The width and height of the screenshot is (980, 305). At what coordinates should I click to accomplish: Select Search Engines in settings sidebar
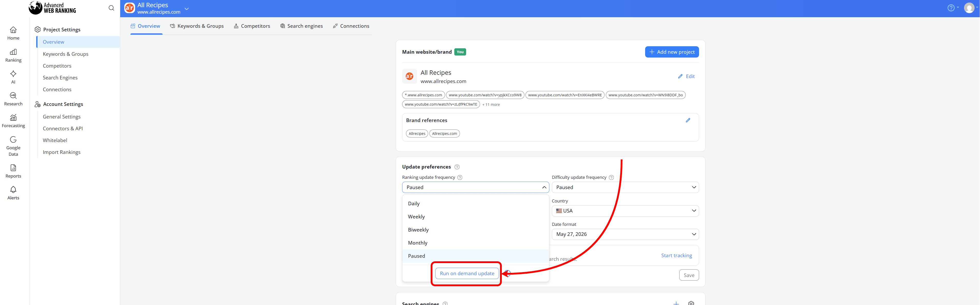click(60, 78)
